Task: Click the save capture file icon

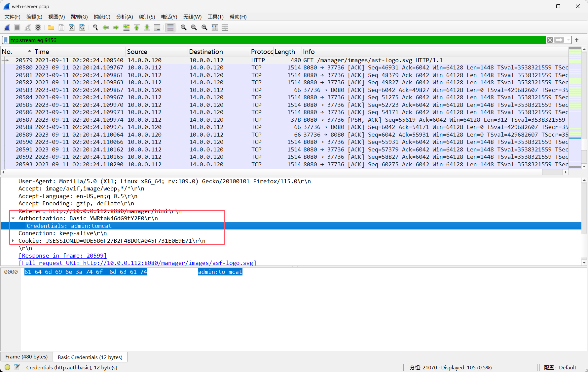Action: [61, 27]
